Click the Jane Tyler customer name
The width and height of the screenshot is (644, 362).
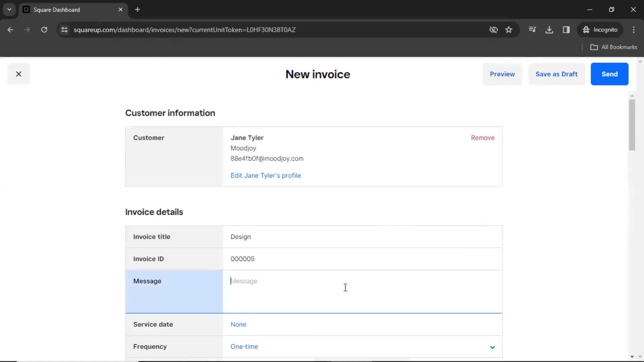(x=247, y=138)
